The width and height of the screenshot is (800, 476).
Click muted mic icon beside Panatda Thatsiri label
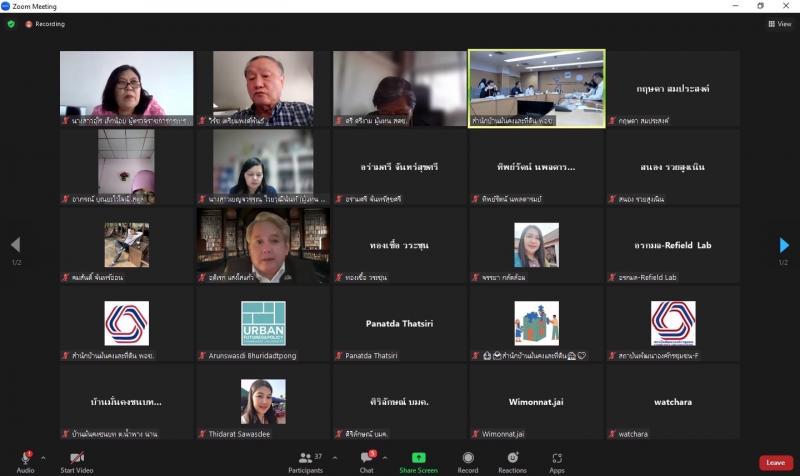[x=339, y=356]
